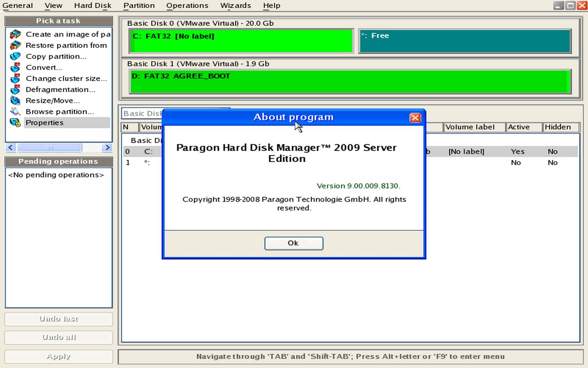588x368 pixels.
Task: Select the free space block on Disk 0
Action: [464, 41]
